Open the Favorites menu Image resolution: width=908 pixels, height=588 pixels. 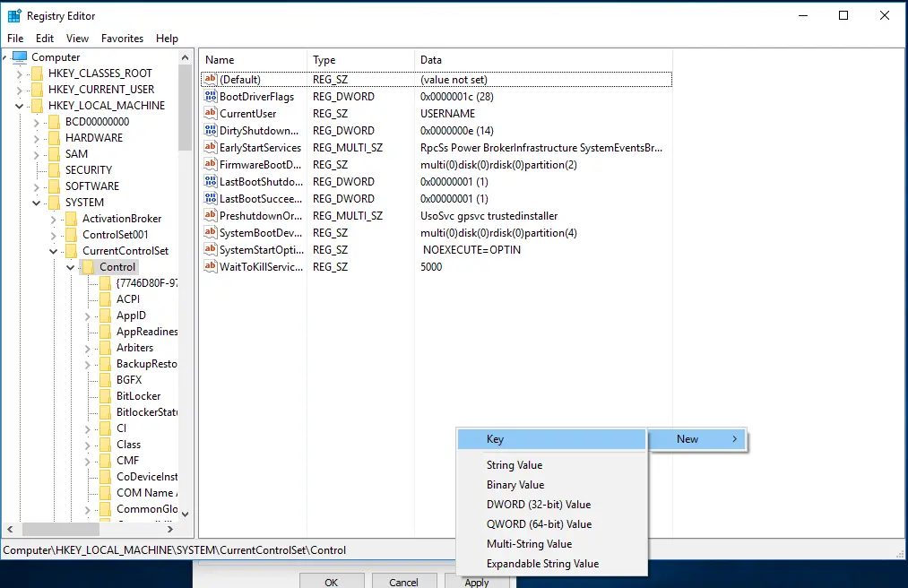(122, 39)
